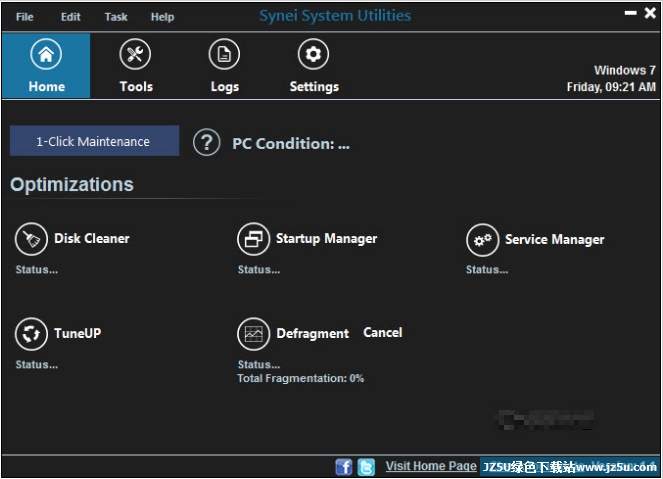Select the Startup Manager label

(326, 239)
